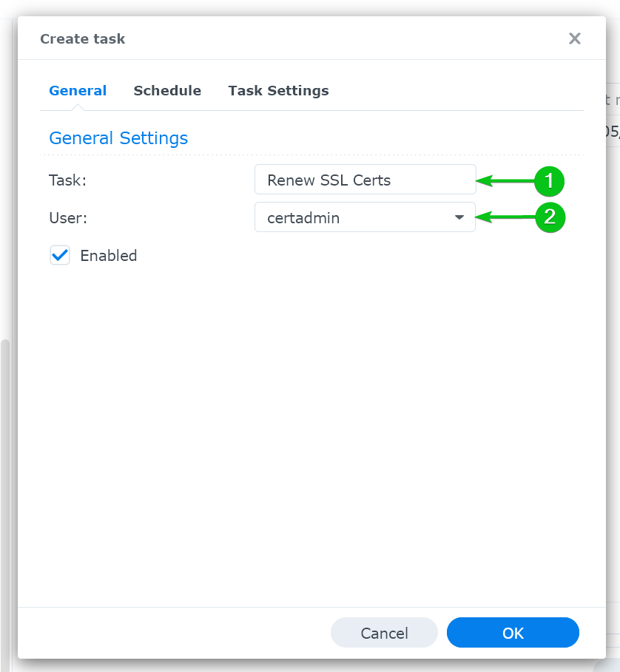Click the General Settings section heading
Viewport: 620px width, 672px height.
click(118, 138)
